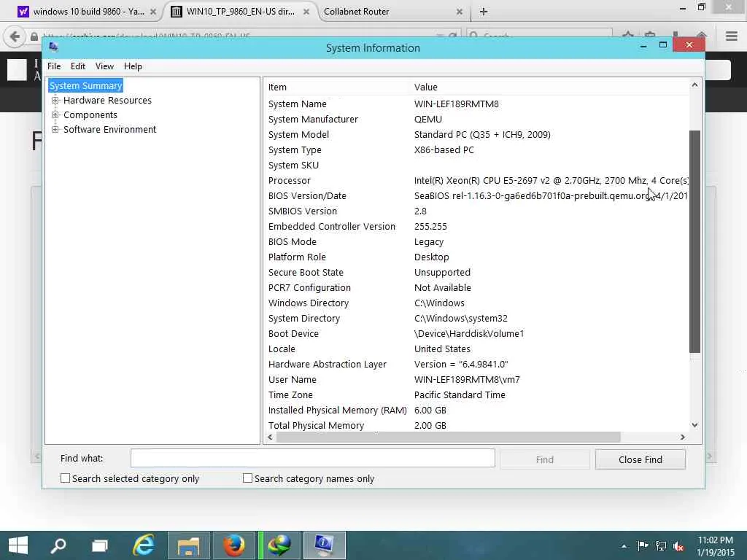Open the View menu

[x=104, y=66]
